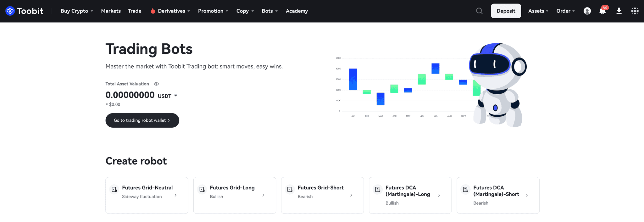Expand the USDT currency dropdown

tap(175, 96)
